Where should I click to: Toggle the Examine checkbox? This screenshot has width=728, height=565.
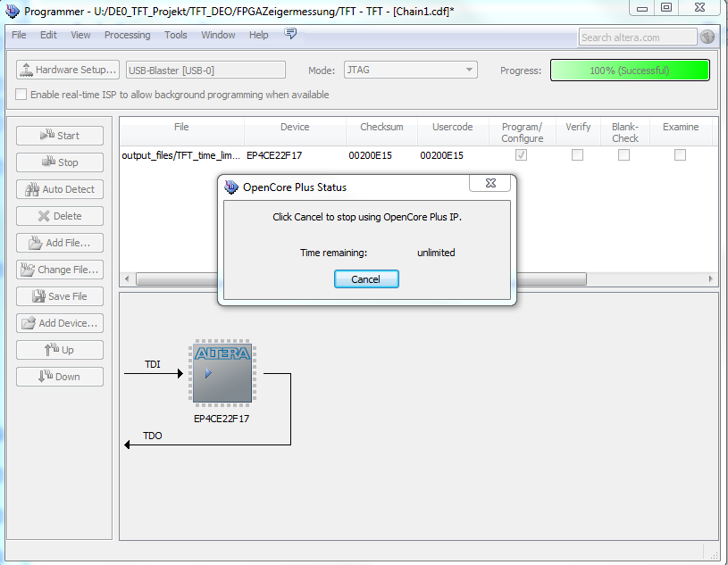click(680, 155)
